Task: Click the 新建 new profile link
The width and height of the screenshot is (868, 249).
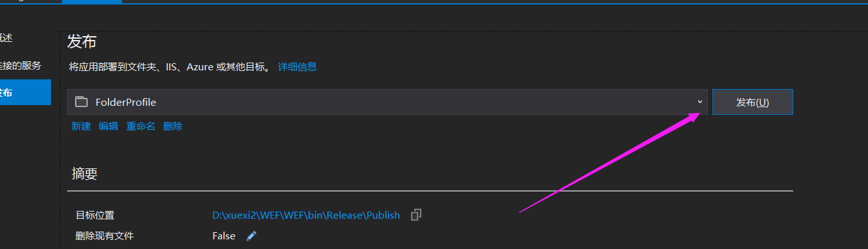Action: coord(81,126)
